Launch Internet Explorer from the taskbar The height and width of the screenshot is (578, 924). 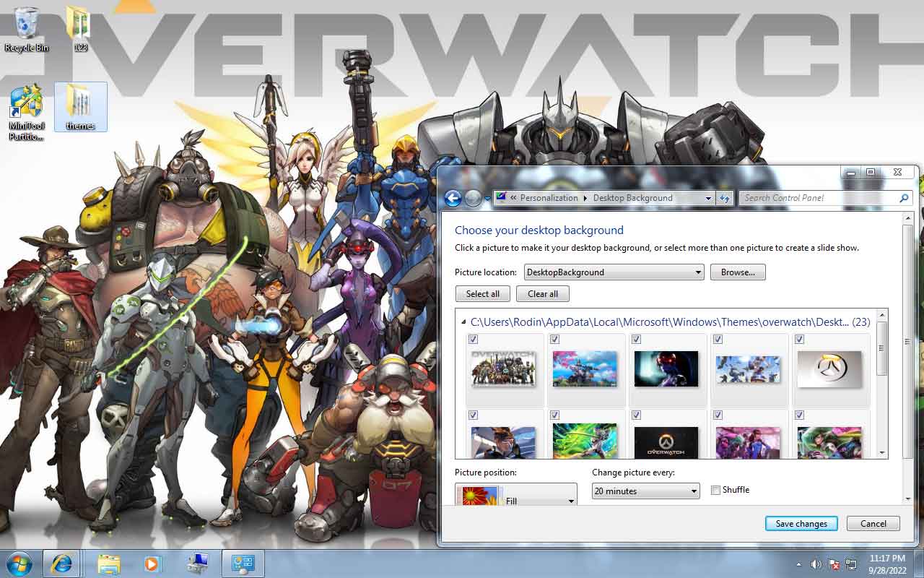point(61,564)
